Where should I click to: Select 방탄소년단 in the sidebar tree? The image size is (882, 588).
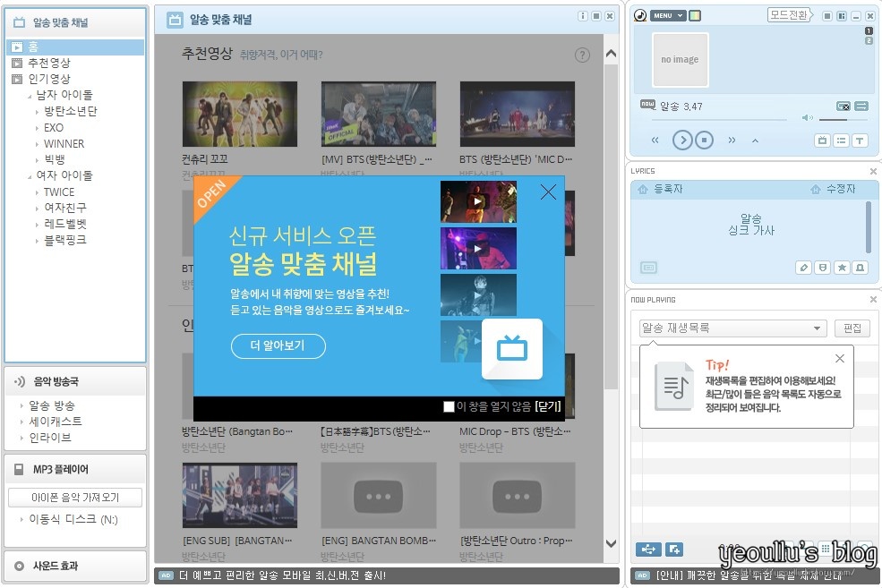point(71,111)
